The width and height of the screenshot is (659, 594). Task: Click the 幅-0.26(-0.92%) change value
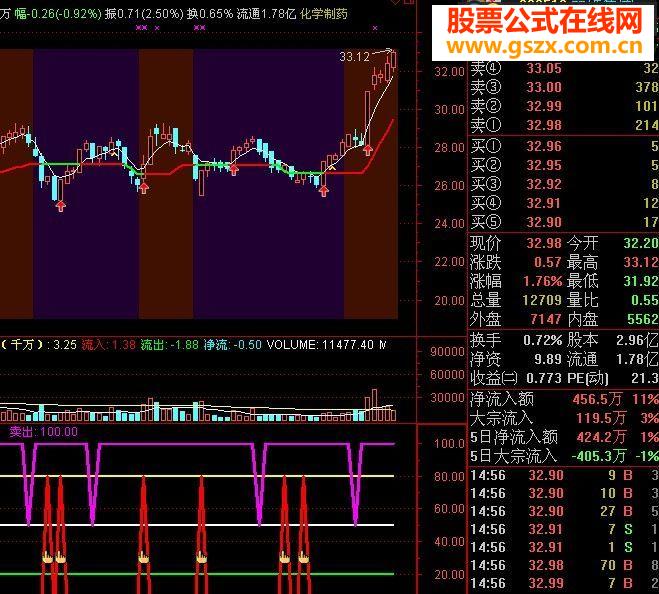[58, 14]
